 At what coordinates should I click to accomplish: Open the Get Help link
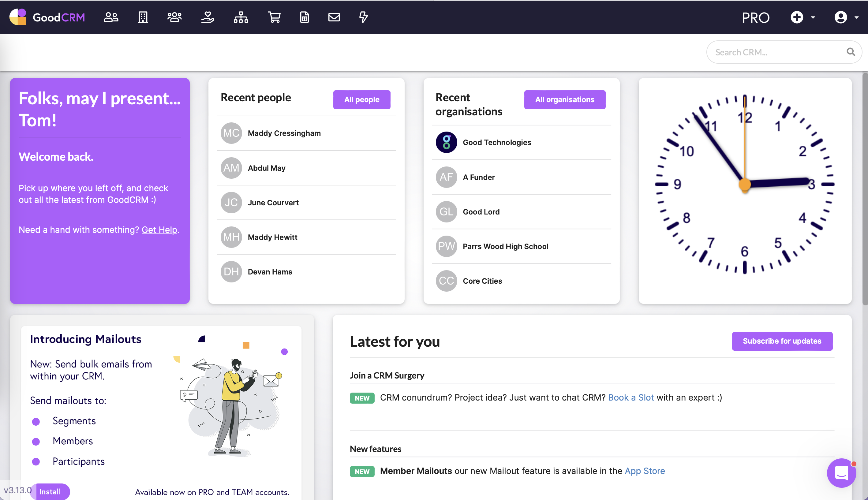point(159,230)
